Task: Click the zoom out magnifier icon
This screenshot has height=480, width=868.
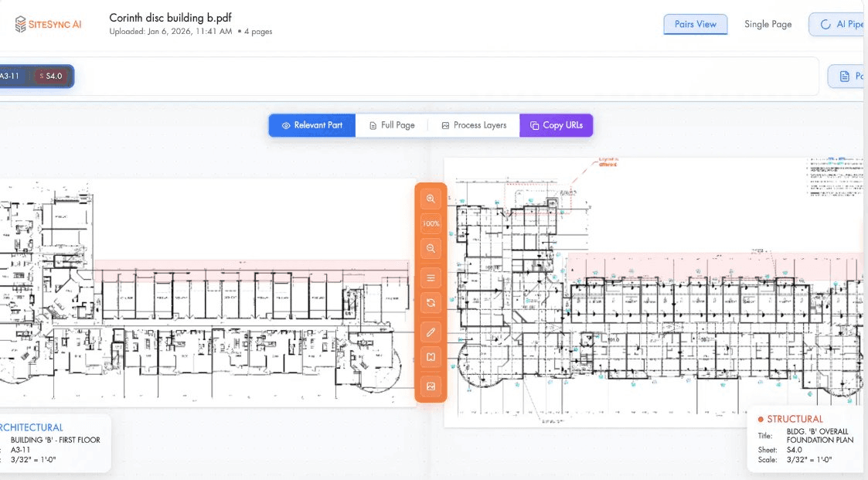Action: (x=431, y=249)
